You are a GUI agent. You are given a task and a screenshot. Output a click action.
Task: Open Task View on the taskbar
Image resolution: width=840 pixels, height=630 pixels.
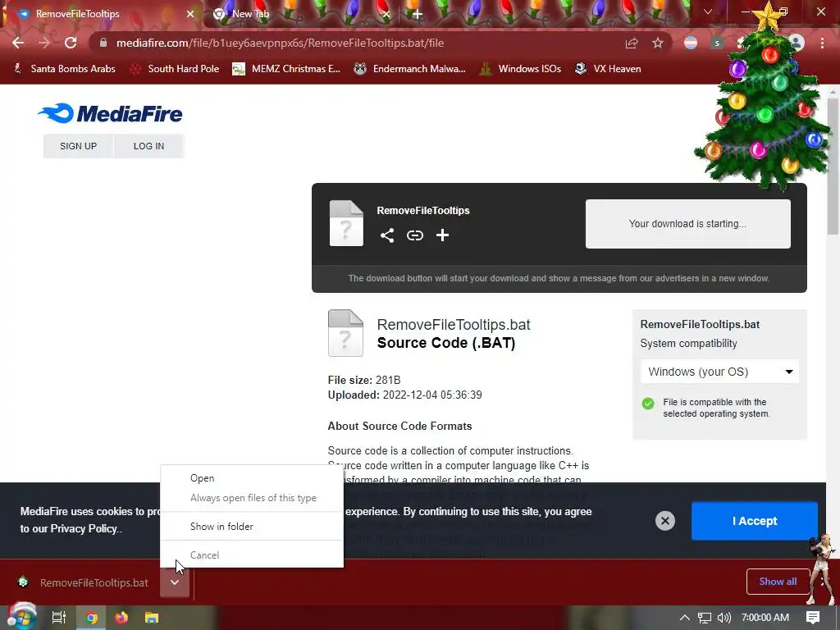(x=58, y=618)
